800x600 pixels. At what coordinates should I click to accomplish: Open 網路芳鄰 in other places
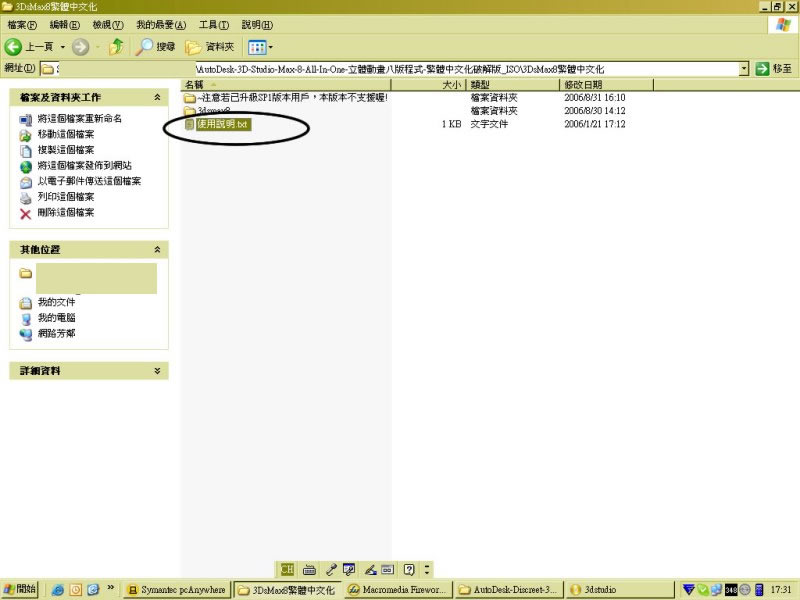pyautogui.click(x=56, y=333)
